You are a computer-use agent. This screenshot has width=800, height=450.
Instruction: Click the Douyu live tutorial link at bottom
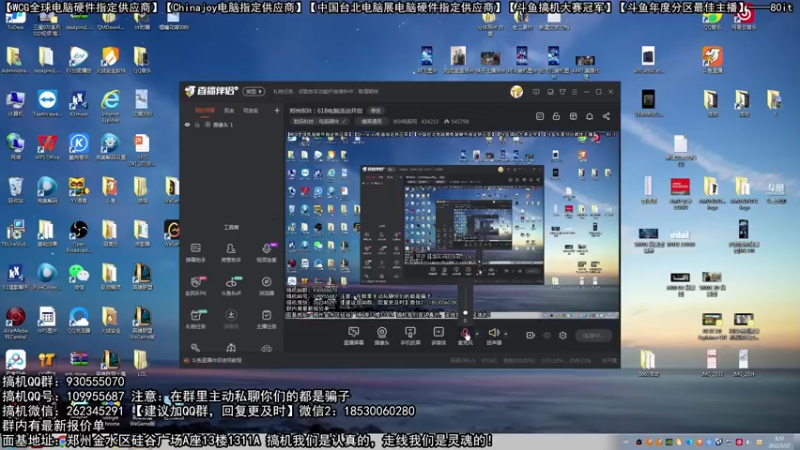tap(217, 360)
